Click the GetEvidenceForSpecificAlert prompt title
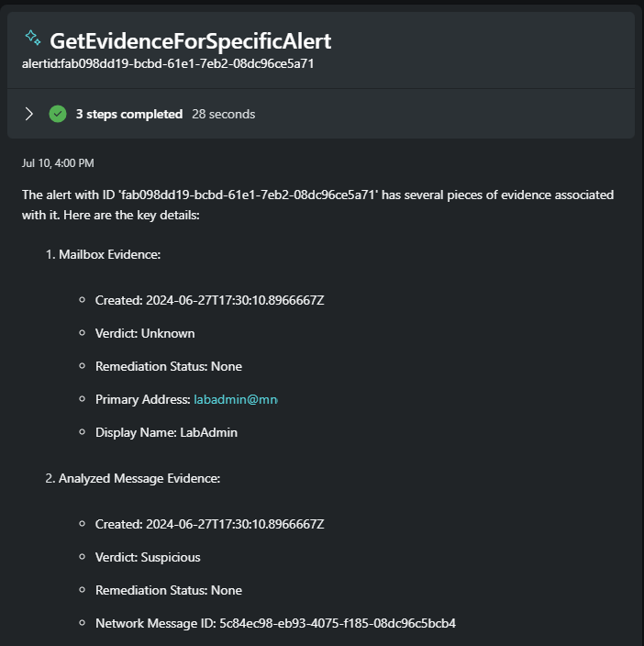The height and width of the screenshot is (646, 644). 190,40
